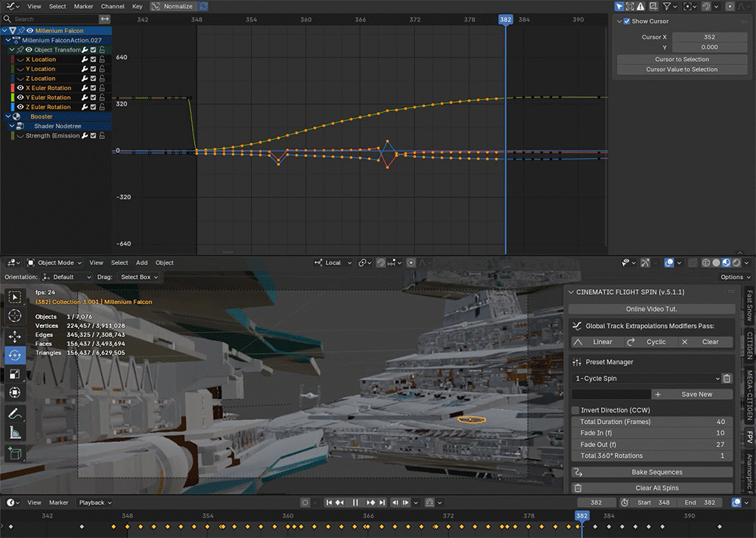Activate the 3D Cursor tool

pos(14,316)
